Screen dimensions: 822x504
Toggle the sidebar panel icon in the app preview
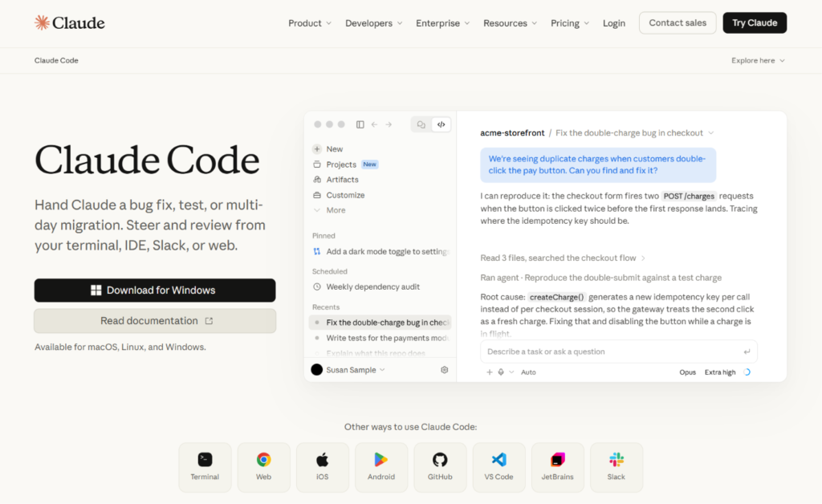coord(360,124)
